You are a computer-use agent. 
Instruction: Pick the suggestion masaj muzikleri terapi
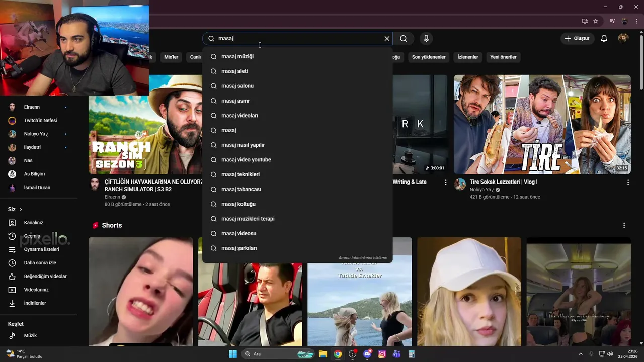point(297,219)
